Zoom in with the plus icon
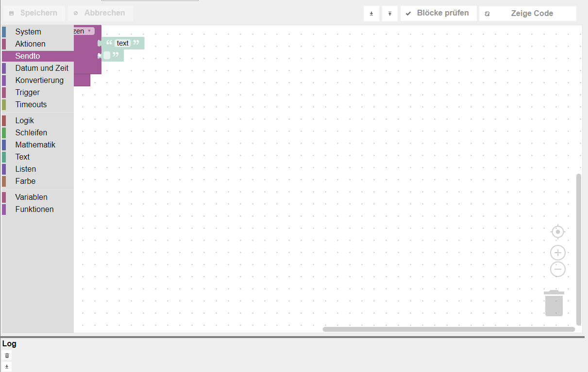The image size is (588, 372). 557,252
